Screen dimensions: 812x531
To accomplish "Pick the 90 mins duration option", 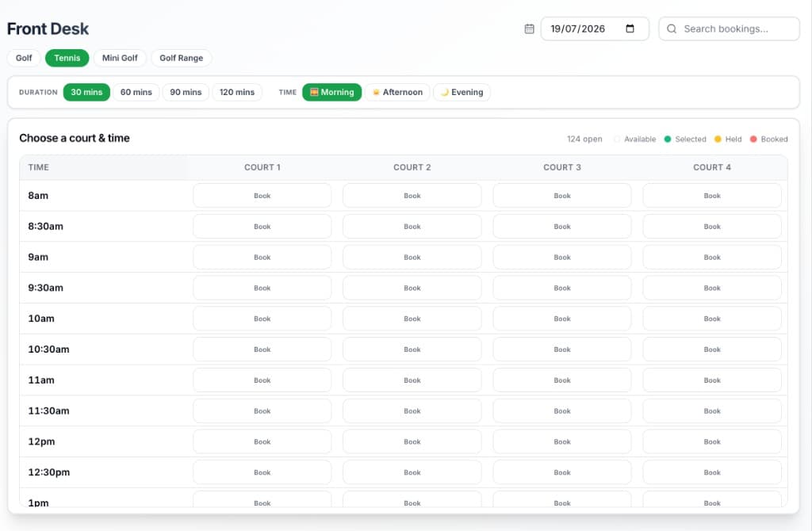I will 186,92.
